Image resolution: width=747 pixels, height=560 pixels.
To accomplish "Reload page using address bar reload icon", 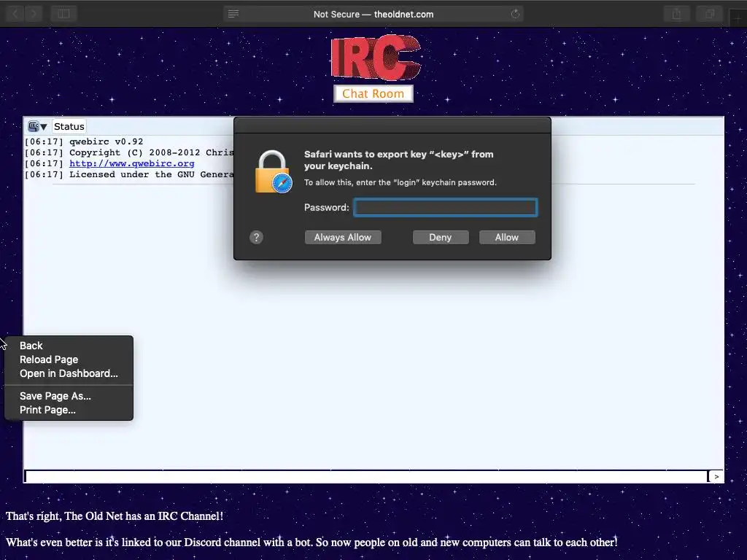I will 515,14.
